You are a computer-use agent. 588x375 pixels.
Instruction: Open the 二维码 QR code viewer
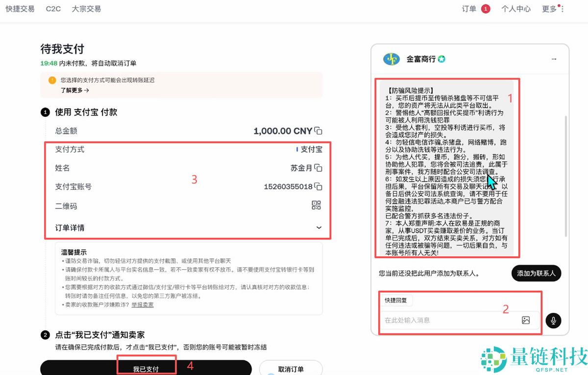[316, 205]
